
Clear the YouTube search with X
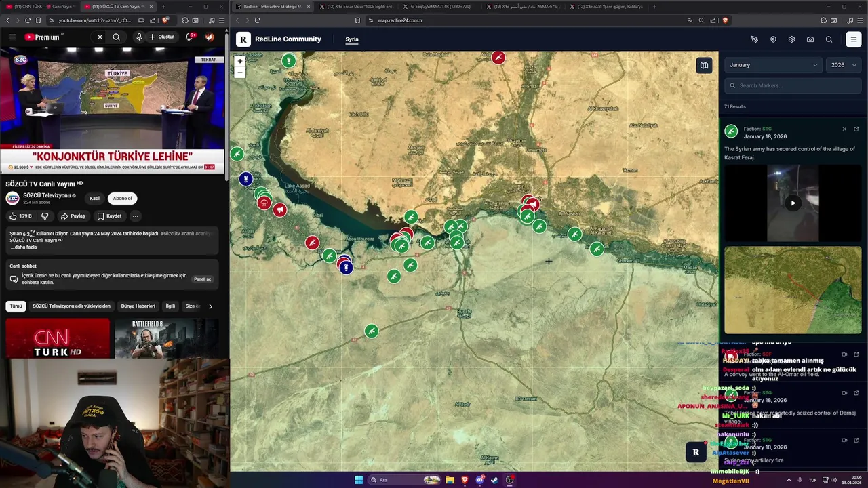click(x=100, y=37)
